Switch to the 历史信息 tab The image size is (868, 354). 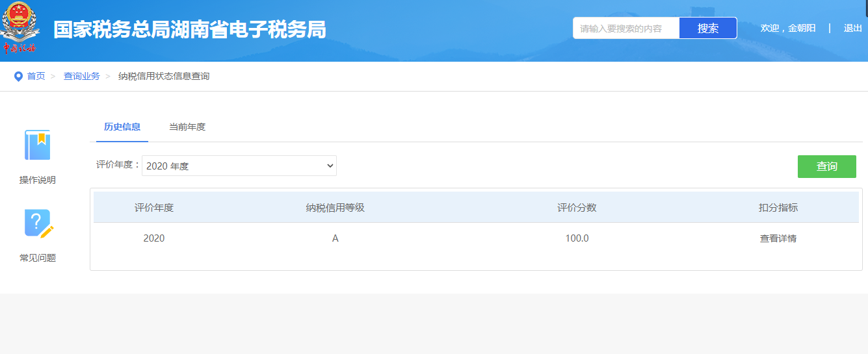click(x=122, y=127)
